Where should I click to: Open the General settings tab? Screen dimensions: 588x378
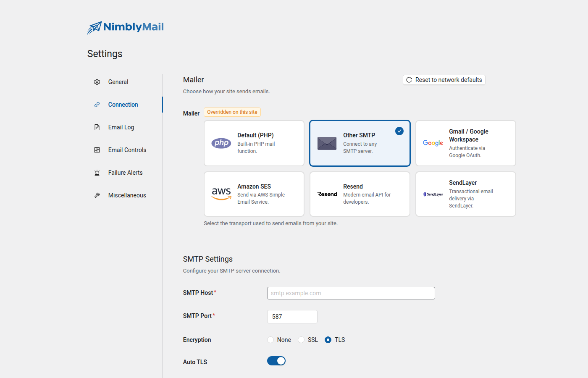tap(125, 82)
